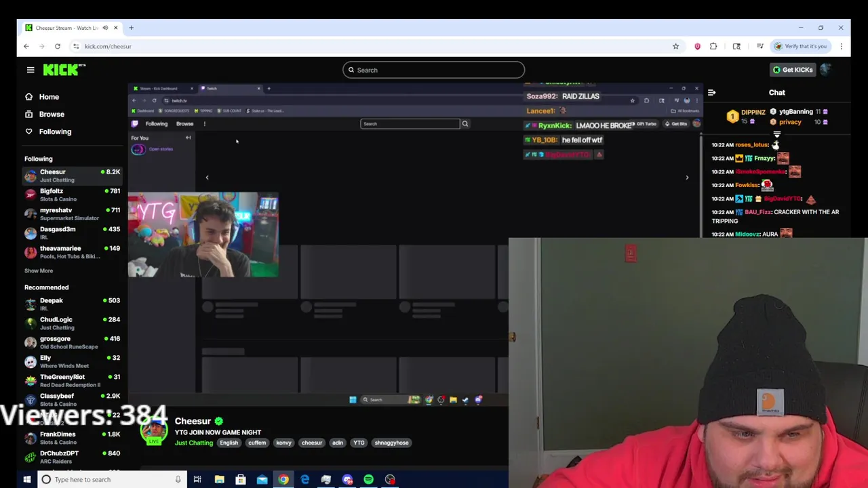Click Midoovz username in chat
The width and height of the screenshot is (868, 488).
pos(747,234)
